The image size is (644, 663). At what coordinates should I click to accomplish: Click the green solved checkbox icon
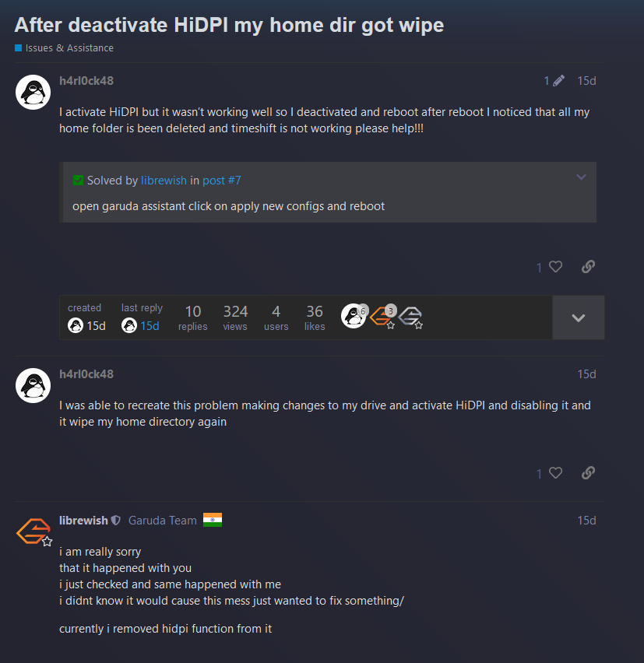(x=78, y=181)
